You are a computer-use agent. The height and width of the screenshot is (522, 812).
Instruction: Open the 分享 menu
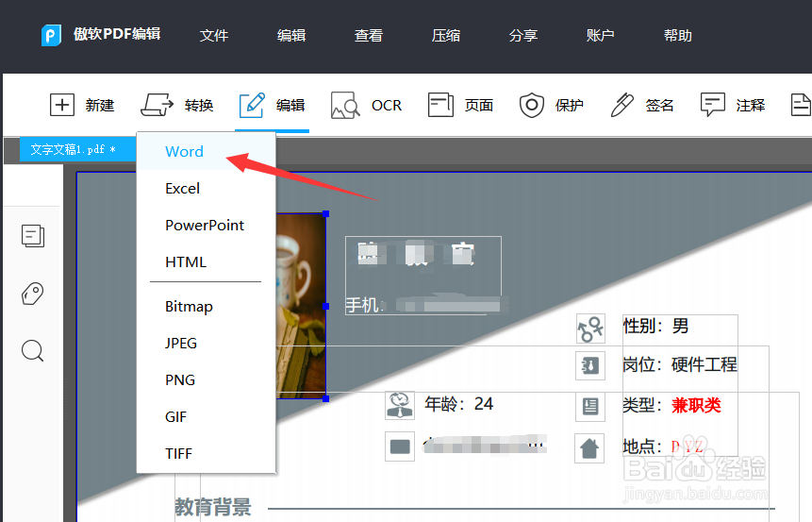click(x=523, y=35)
